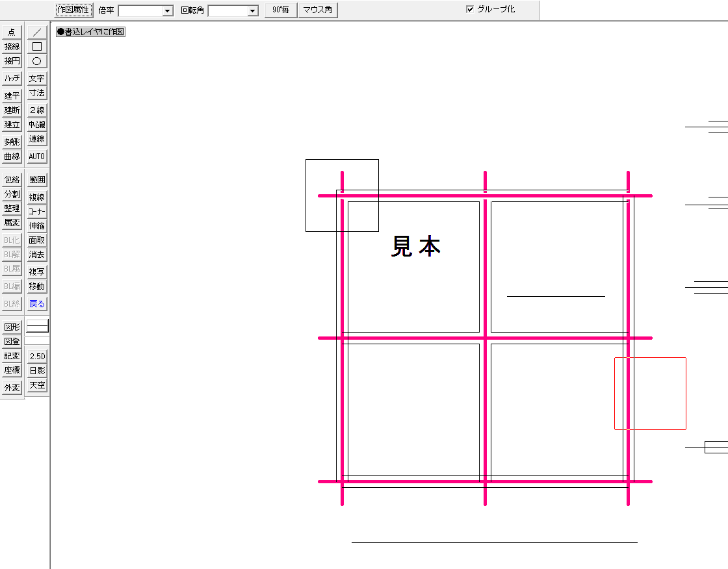Click the 90°毎 rotation button

281,10
